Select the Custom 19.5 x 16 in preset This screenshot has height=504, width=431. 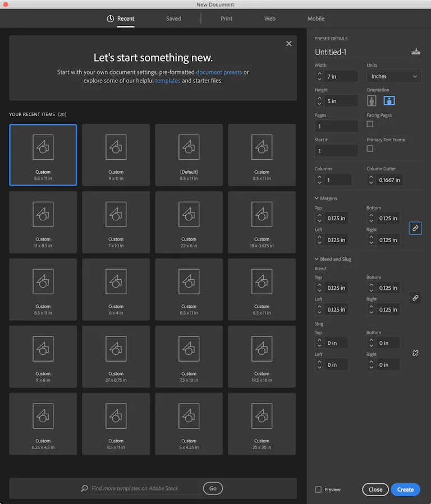tap(262, 357)
